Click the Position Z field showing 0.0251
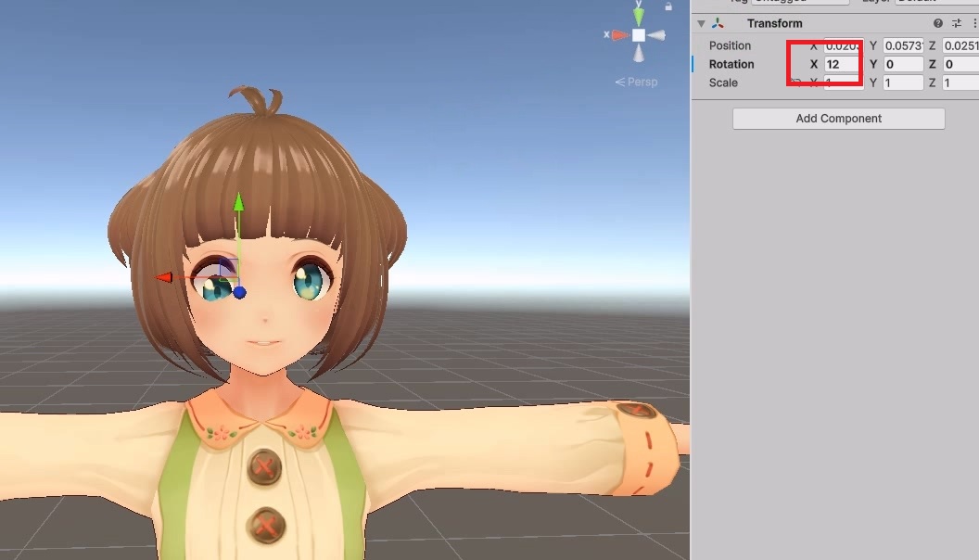The height and width of the screenshot is (560, 979). coord(960,45)
